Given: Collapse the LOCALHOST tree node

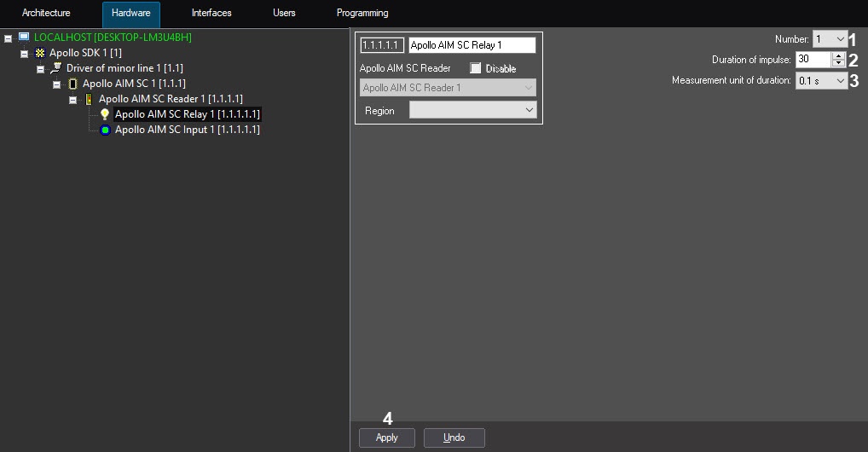Looking at the screenshot, I should 9,38.
